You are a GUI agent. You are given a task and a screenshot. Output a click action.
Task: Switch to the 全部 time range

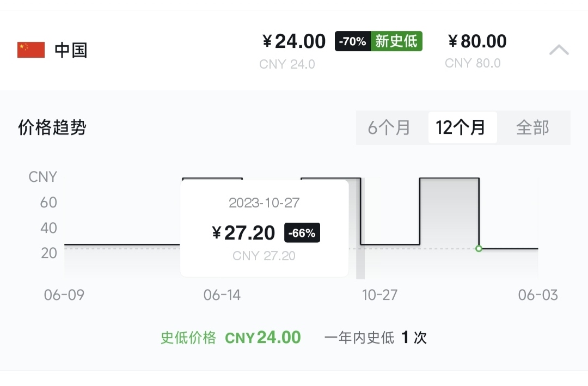coord(532,127)
